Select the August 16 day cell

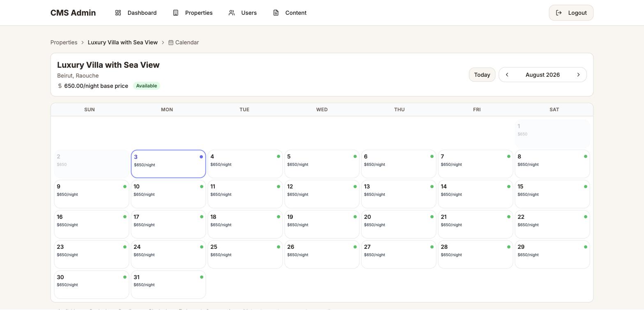tap(92, 224)
